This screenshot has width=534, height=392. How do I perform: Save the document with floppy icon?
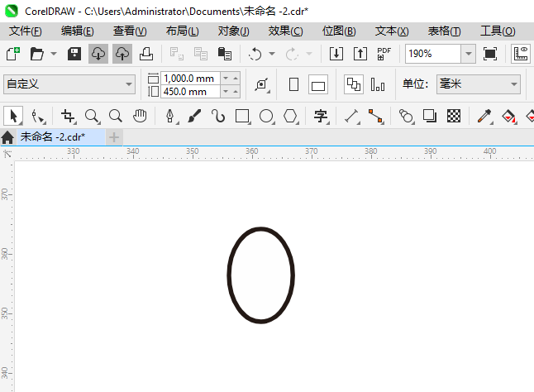(74, 54)
